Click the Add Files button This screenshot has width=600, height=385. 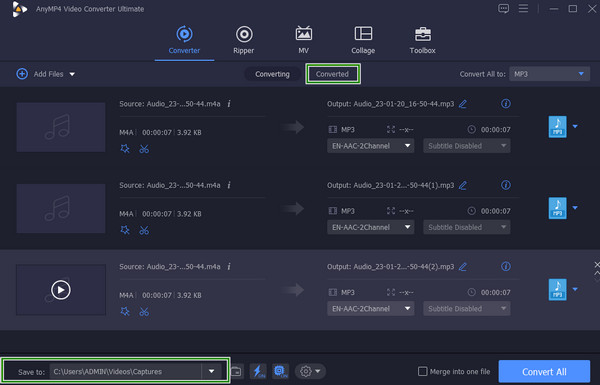(x=40, y=74)
